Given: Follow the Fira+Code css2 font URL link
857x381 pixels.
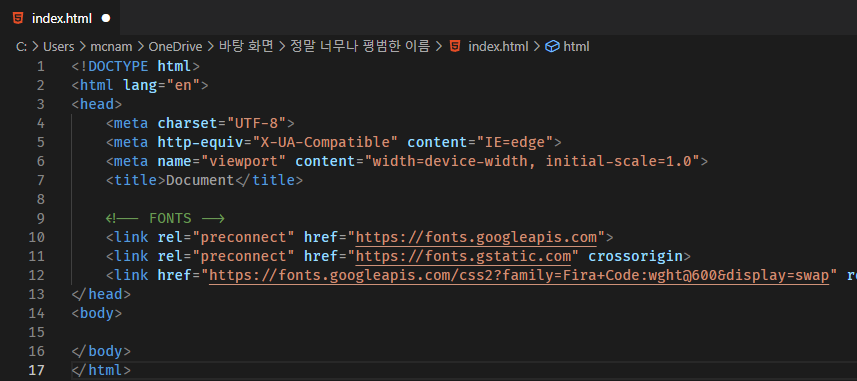Looking at the screenshot, I should tap(519, 276).
